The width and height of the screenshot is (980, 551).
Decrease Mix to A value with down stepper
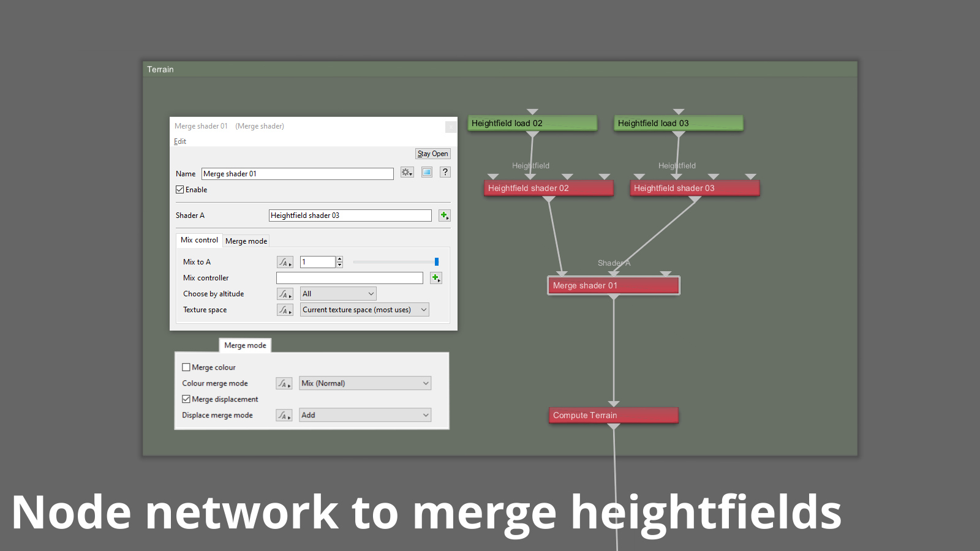coord(340,265)
